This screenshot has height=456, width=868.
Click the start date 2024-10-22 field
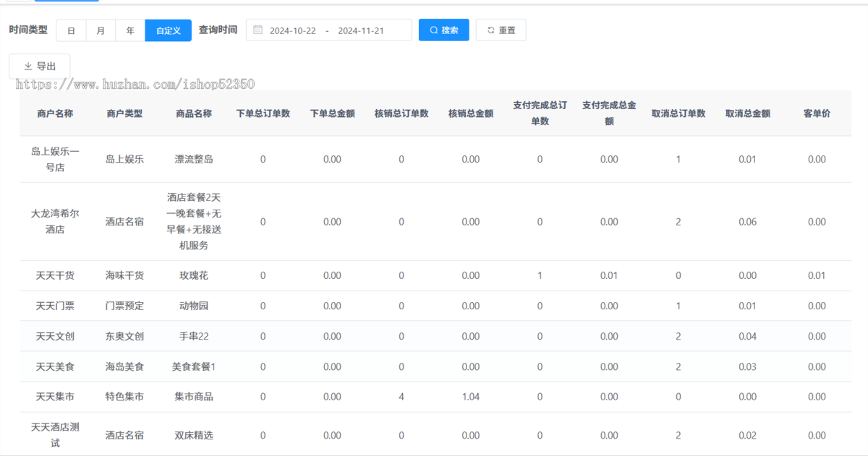[x=293, y=30]
